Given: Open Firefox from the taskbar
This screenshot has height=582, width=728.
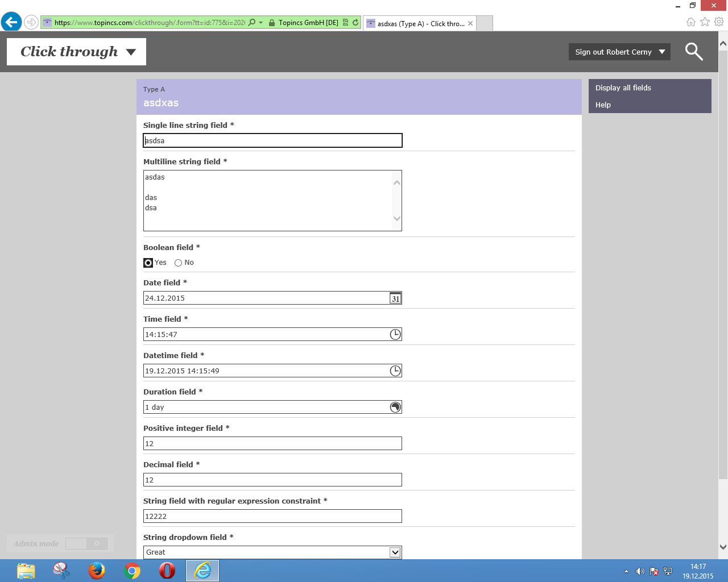Looking at the screenshot, I should (x=97, y=570).
